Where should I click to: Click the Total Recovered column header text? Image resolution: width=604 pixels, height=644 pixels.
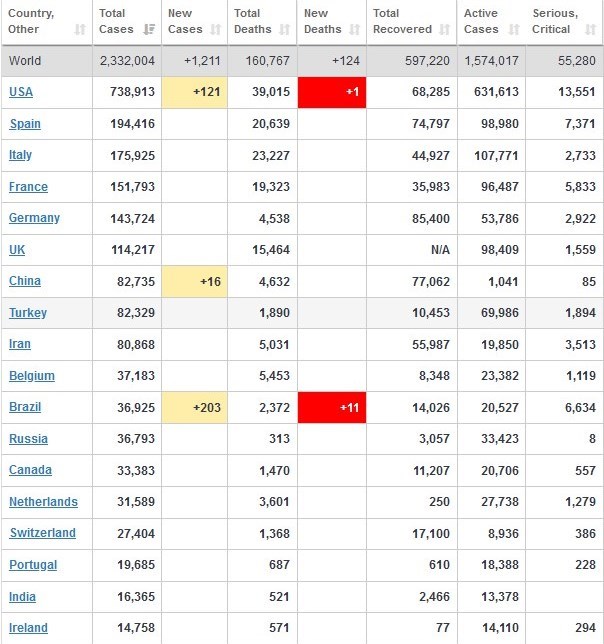click(x=402, y=21)
